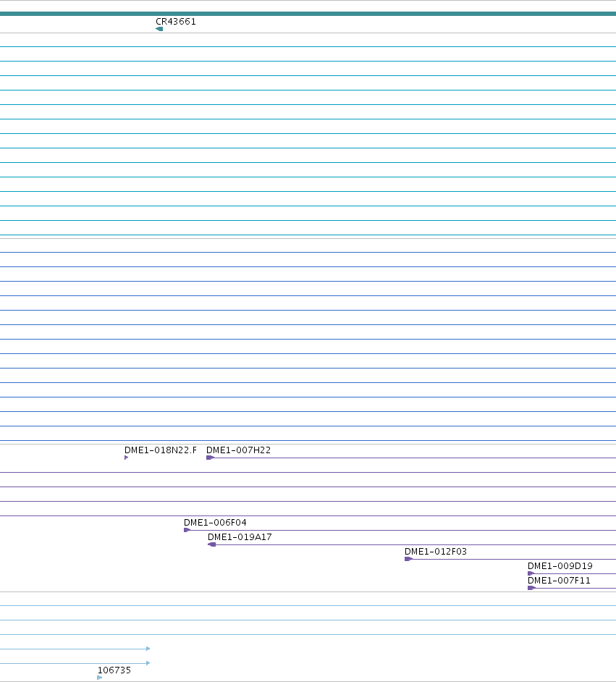616x682 pixels.
Task: Click the DME1-007H22 purple arrow glyph
Action: (x=210, y=458)
